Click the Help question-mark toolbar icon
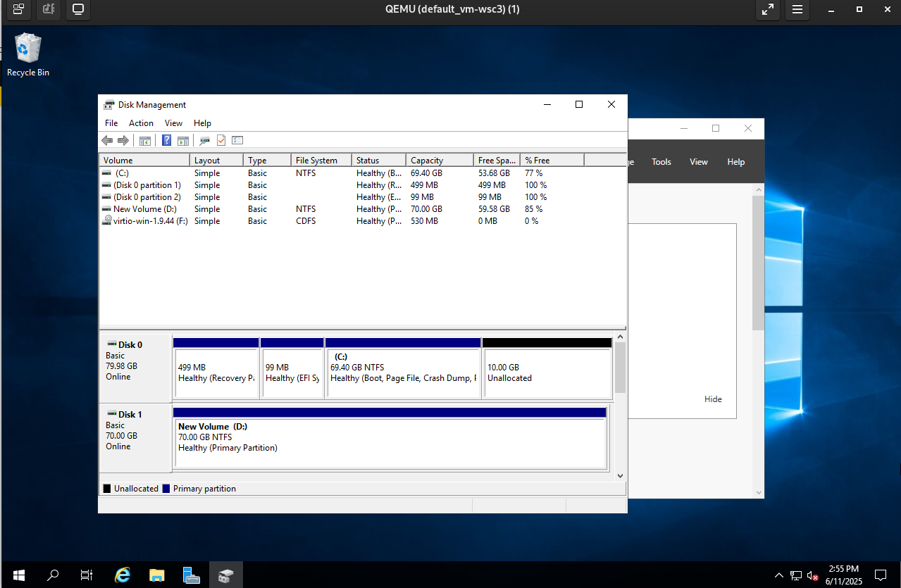 coord(167,140)
